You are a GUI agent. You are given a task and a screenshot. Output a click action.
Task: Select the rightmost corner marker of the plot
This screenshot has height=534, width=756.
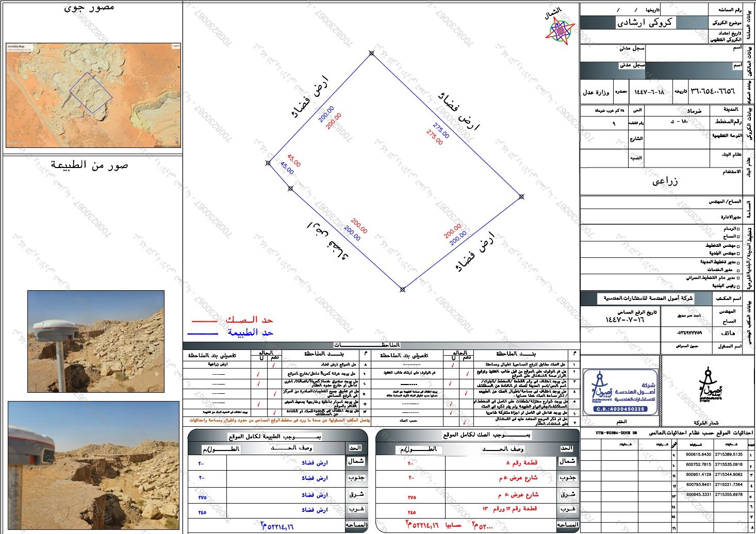[522, 196]
